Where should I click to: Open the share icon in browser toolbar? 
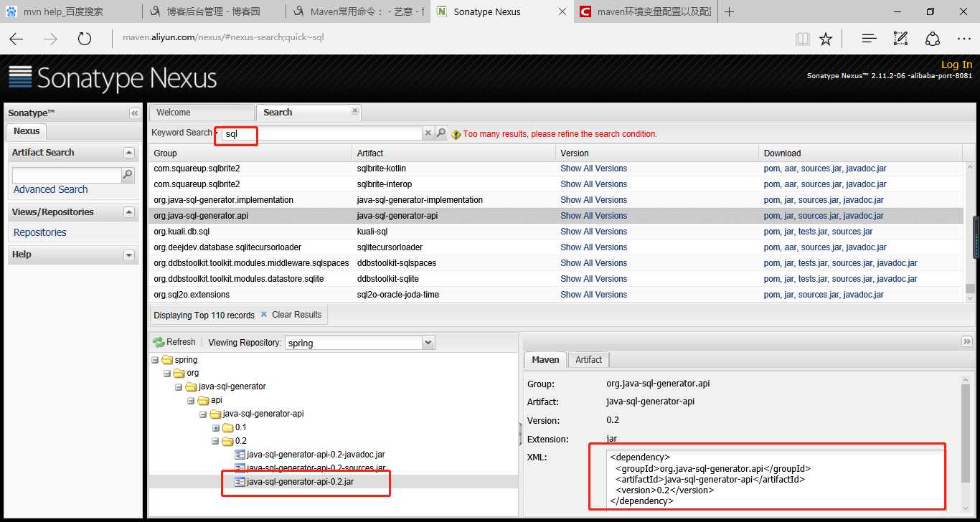pyautogui.click(x=932, y=39)
